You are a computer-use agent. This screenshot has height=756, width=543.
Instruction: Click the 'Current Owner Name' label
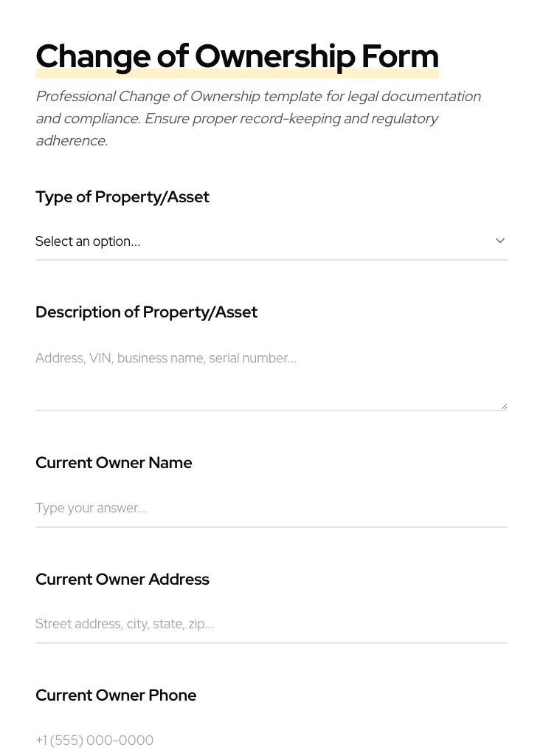coord(114,463)
